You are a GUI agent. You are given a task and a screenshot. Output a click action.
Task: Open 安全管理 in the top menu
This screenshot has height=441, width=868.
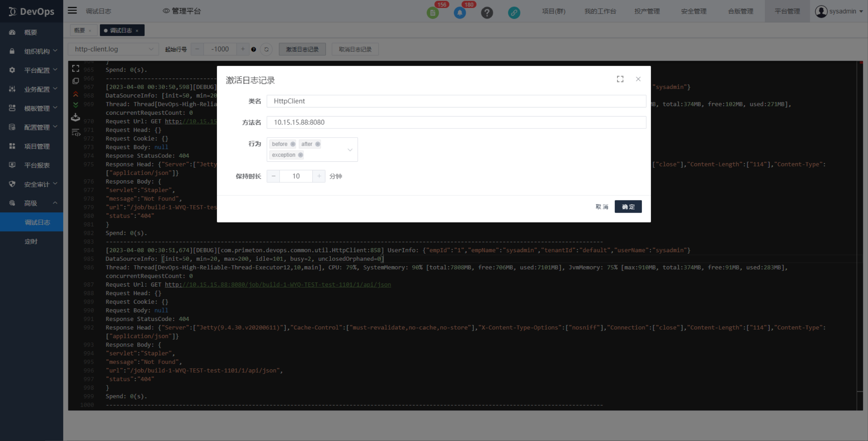coord(693,11)
